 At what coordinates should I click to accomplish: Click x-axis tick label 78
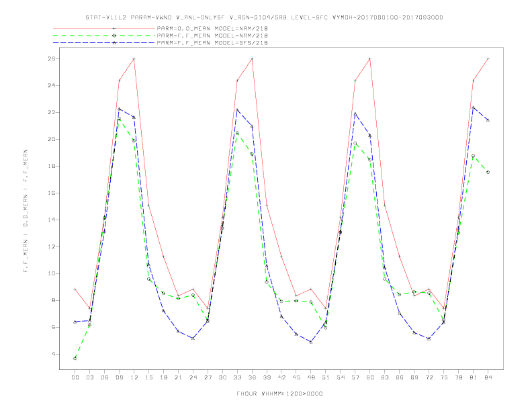[x=458, y=377]
